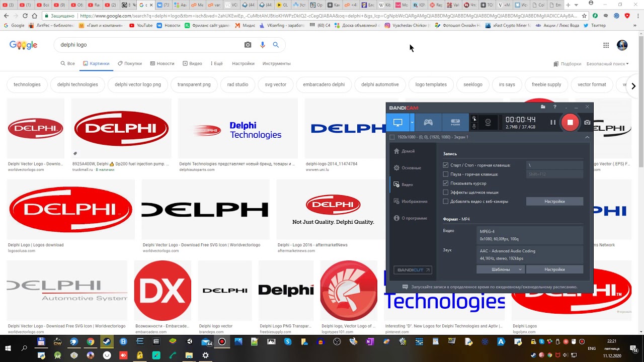Expand Bandicam screen mode dropdown arrow
644x362 pixels.
pos(412,122)
